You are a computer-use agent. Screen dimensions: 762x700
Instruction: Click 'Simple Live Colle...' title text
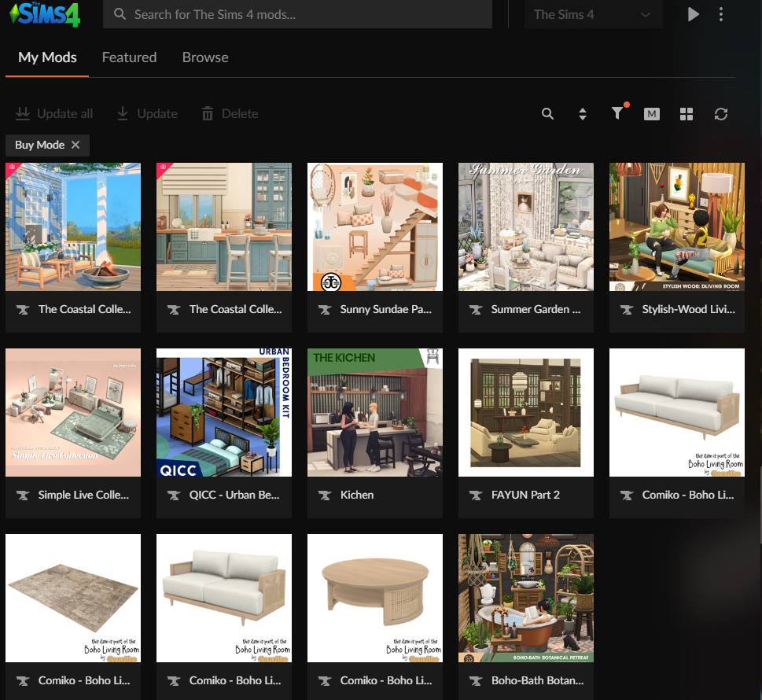83,495
